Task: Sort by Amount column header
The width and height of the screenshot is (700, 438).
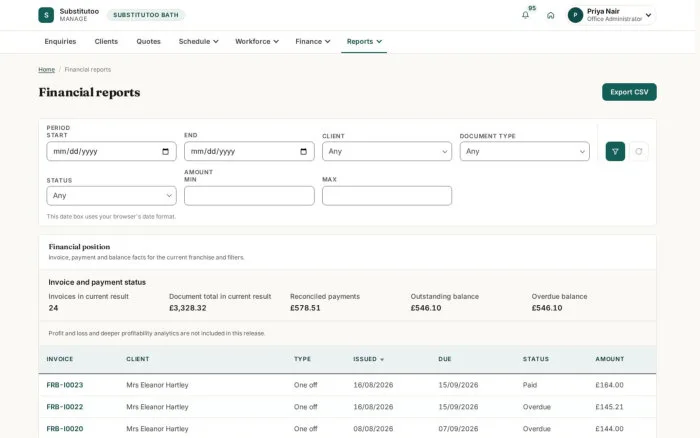Action: point(609,359)
